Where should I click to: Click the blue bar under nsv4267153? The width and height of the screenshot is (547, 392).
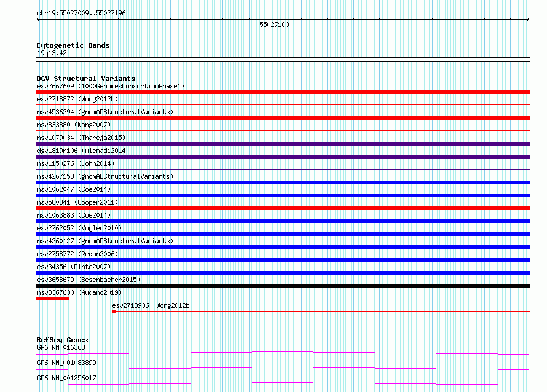(283, 182)
